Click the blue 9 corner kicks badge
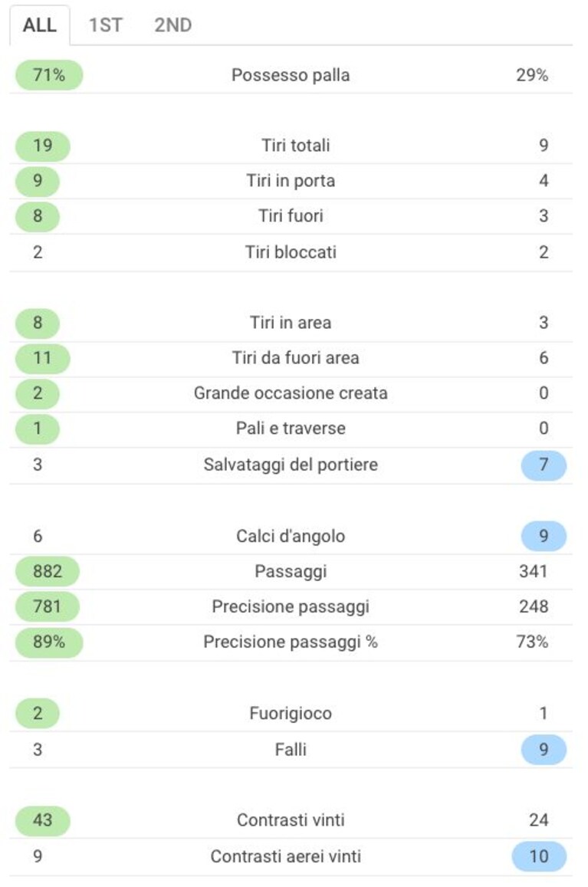 coord(544,536)
